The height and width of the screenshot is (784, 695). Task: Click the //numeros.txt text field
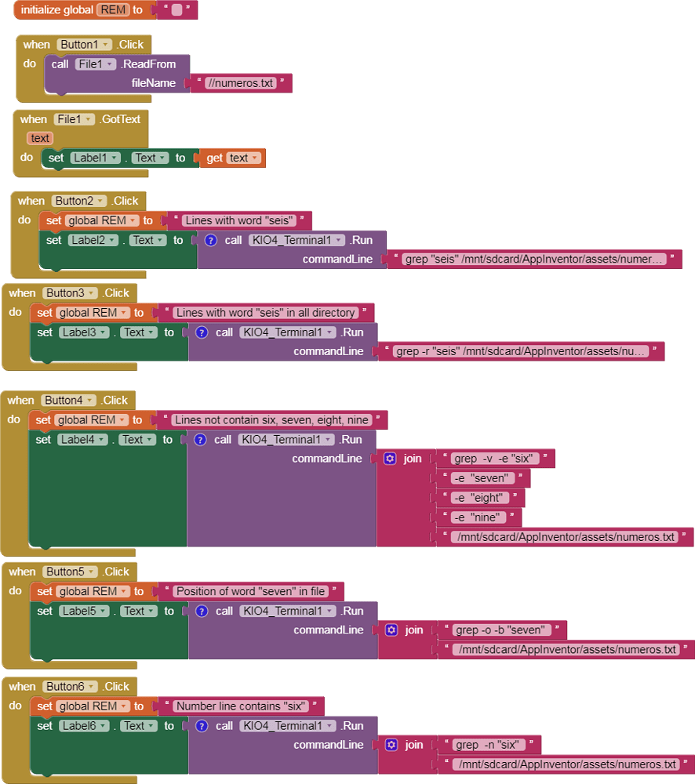coord(240,83)
